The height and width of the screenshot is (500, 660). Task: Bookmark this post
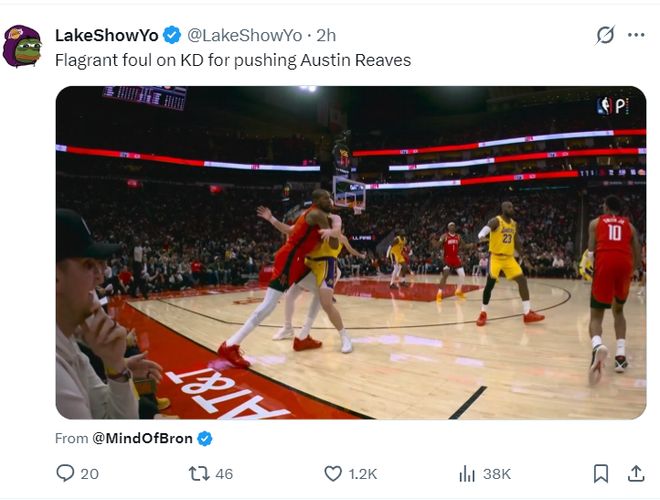point(601,473)
